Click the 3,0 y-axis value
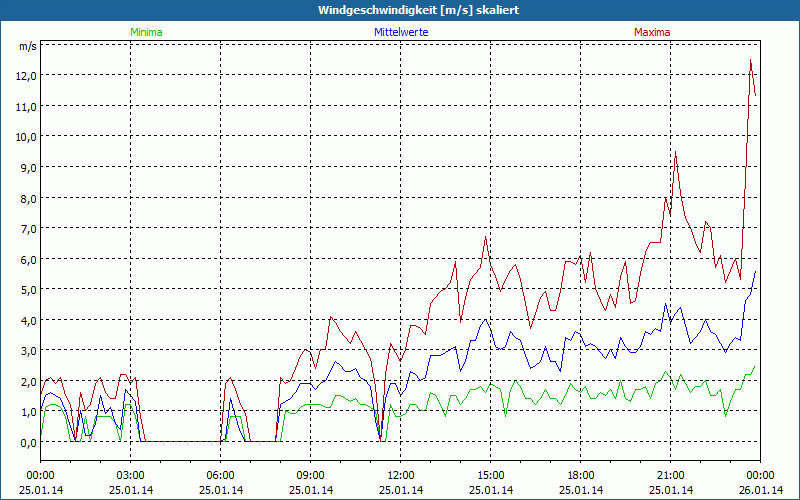Viewport: 800px width, 500px height. (29, 351)
